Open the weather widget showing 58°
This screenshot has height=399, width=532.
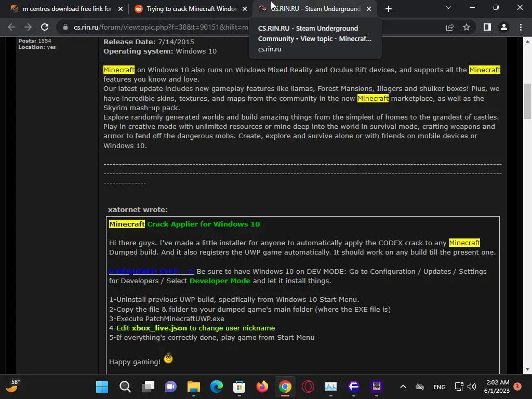pyautogui.click(x=12, y=386)
